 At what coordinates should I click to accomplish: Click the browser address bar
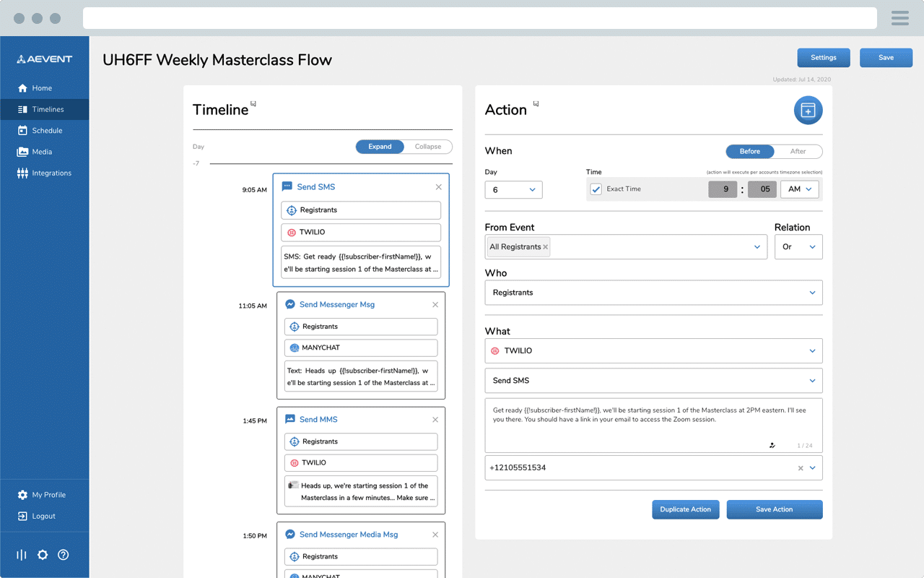pyautogui.click(x=480, y=18)
